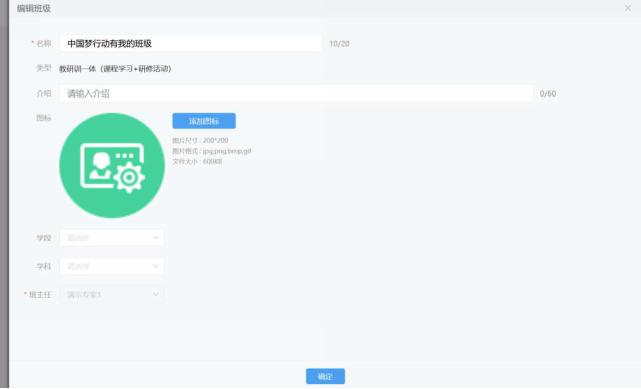Click the 添加图标 button
The width and height of the screenshot is (641, 389).
click(x=204, y=121)
